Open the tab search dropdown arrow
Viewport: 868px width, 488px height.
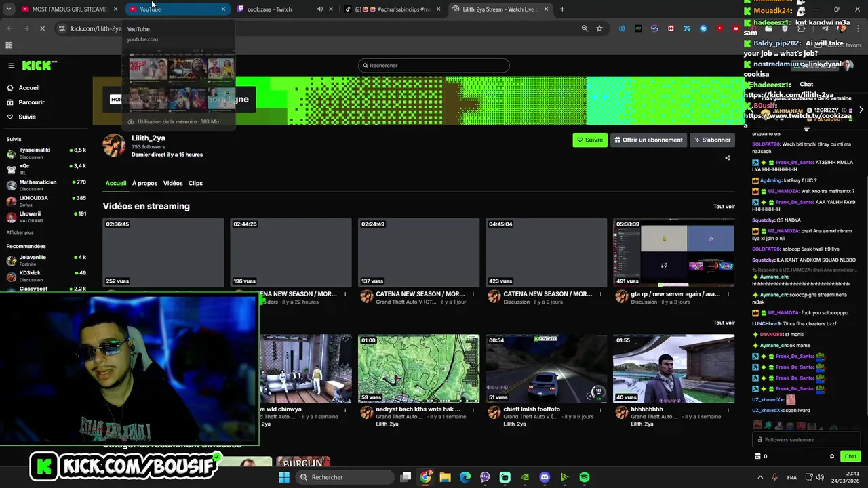pos(9,9)
